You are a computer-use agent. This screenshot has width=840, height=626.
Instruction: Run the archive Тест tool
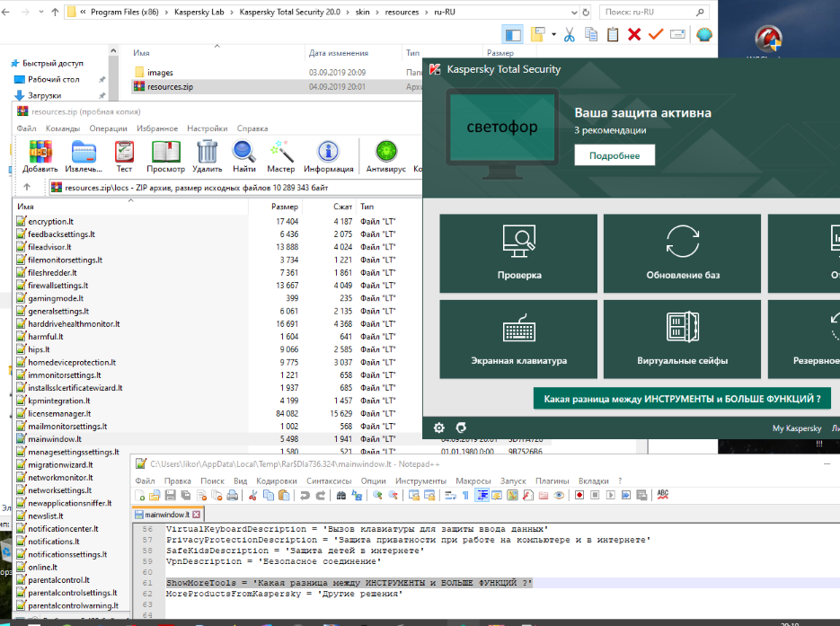point(124,154)
